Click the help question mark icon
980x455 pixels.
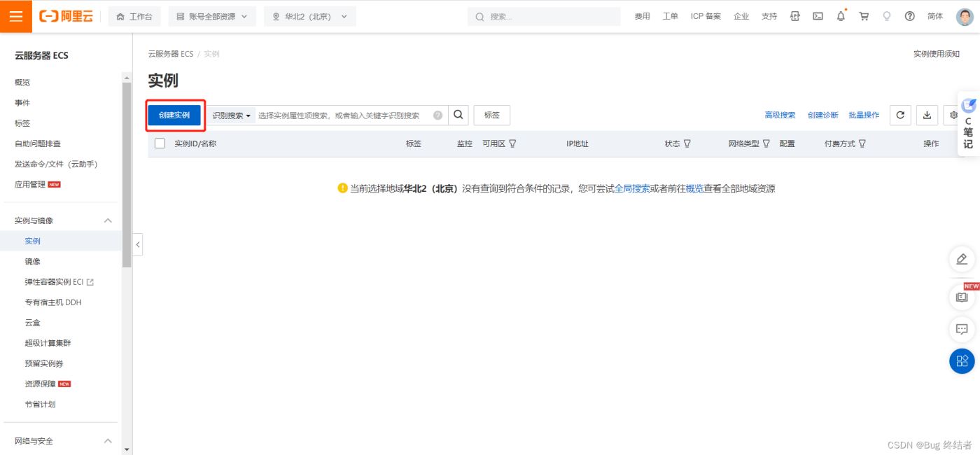pyautogui.click(x=909, y=16)
